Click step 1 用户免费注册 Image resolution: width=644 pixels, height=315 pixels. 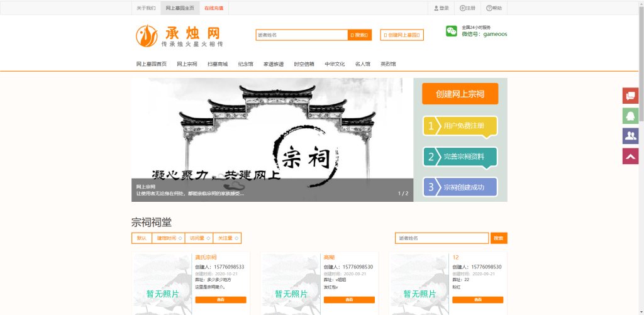click(x=460, y=126)
